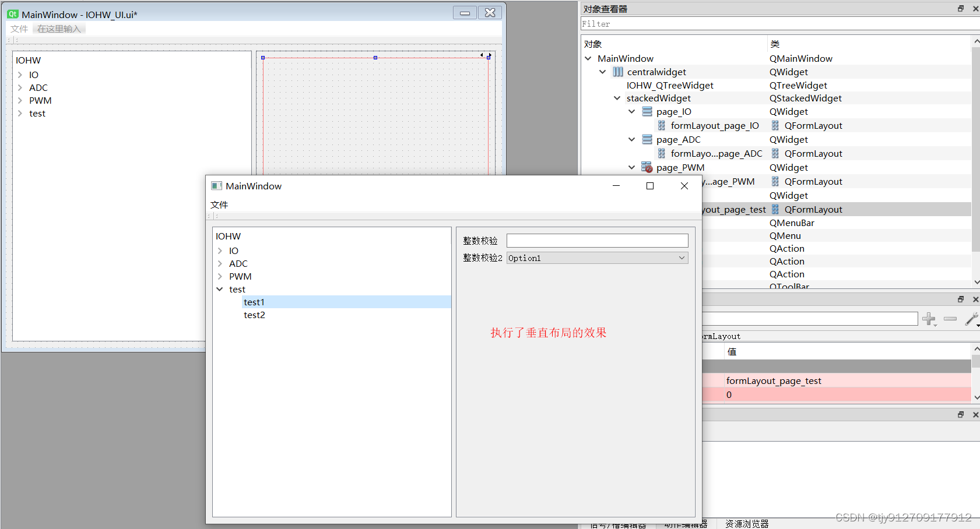Expand the test item in the designer form tree
980x529 pixels.
point(20,113)
